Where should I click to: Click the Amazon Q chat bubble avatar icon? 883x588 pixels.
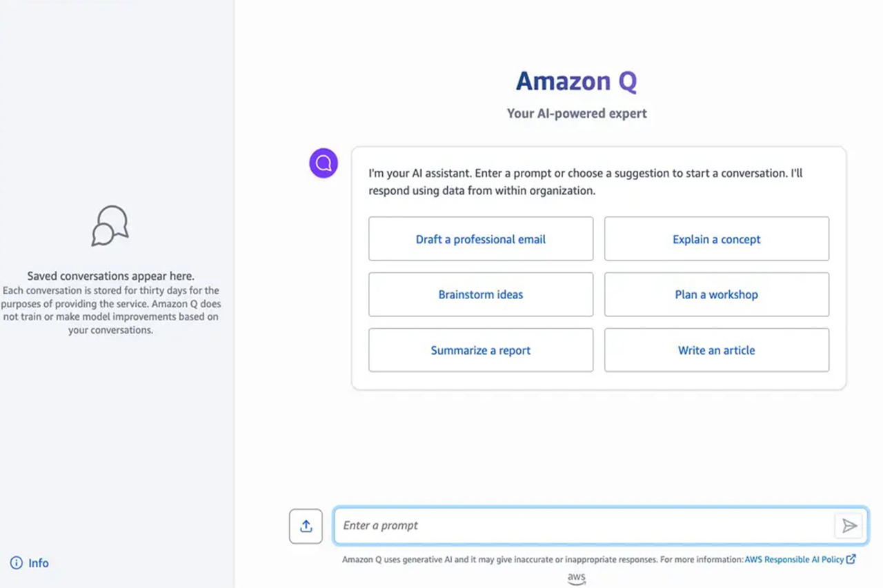coord(323,163)
